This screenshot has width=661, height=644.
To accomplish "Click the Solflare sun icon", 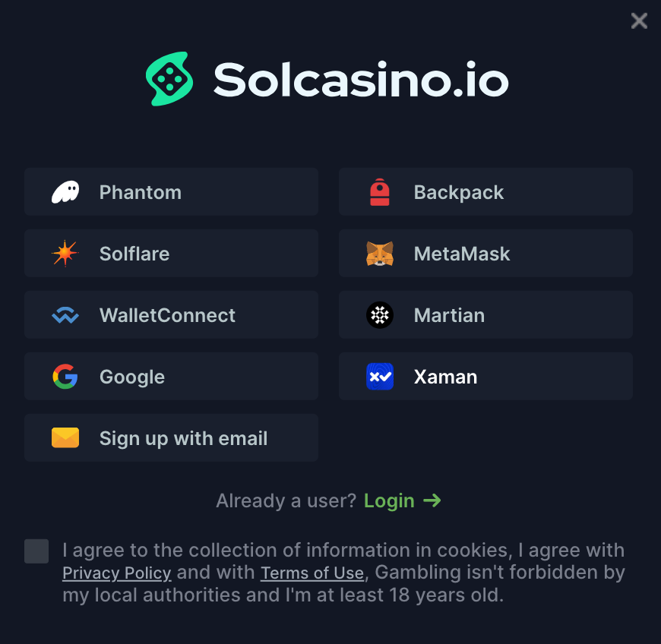I will point(65,254).
